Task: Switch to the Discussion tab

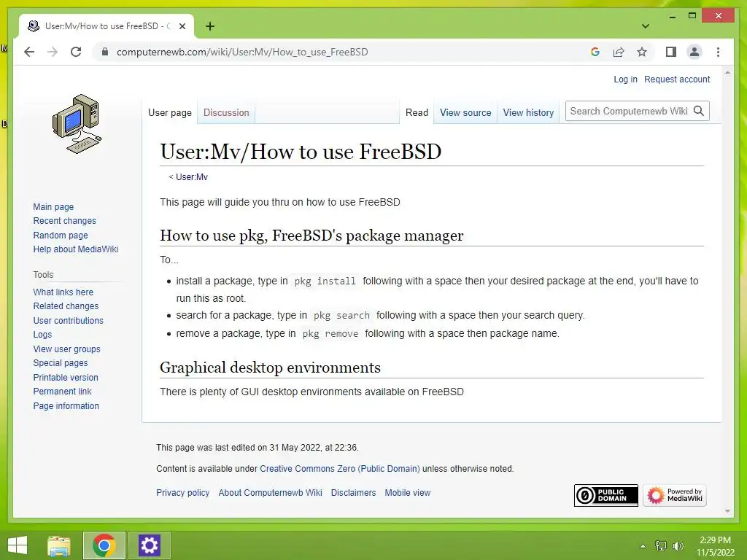Action: click(226, 113)
